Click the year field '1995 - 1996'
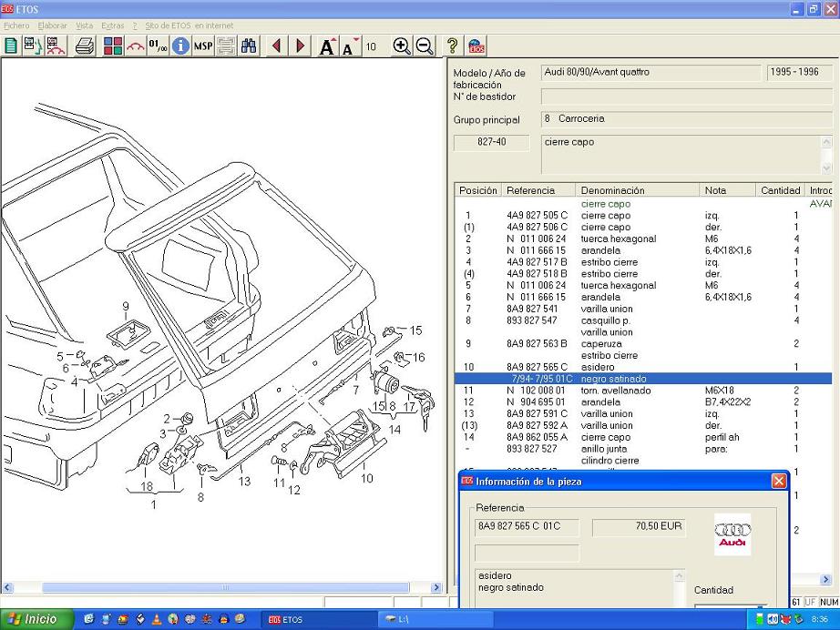 tap(799, 72)
